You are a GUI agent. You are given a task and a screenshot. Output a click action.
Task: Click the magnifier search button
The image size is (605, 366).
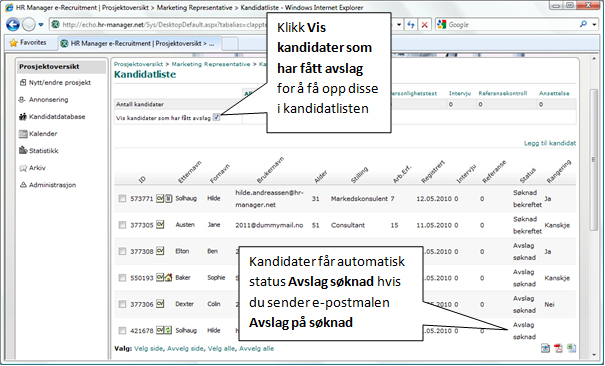(583, 24)
